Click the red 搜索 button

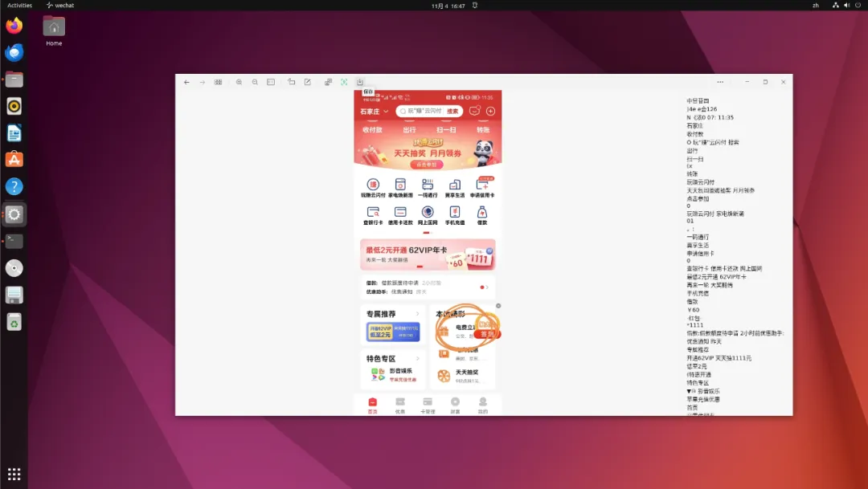pos(452,111)
